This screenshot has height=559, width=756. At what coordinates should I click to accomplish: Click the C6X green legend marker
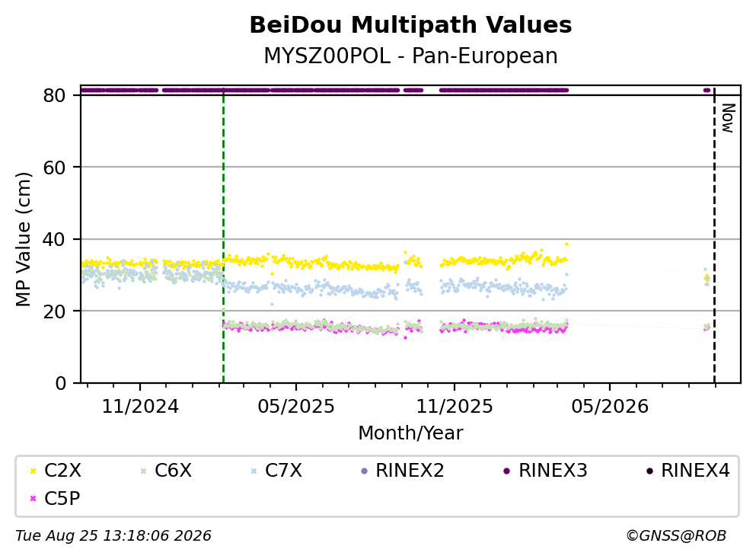tap(143, 471)
